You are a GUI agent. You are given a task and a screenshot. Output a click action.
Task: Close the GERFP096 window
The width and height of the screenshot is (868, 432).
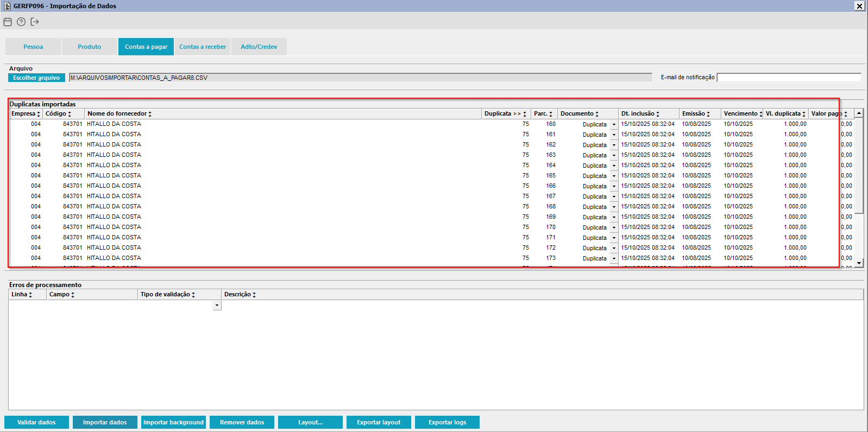[x=859, y=6]
